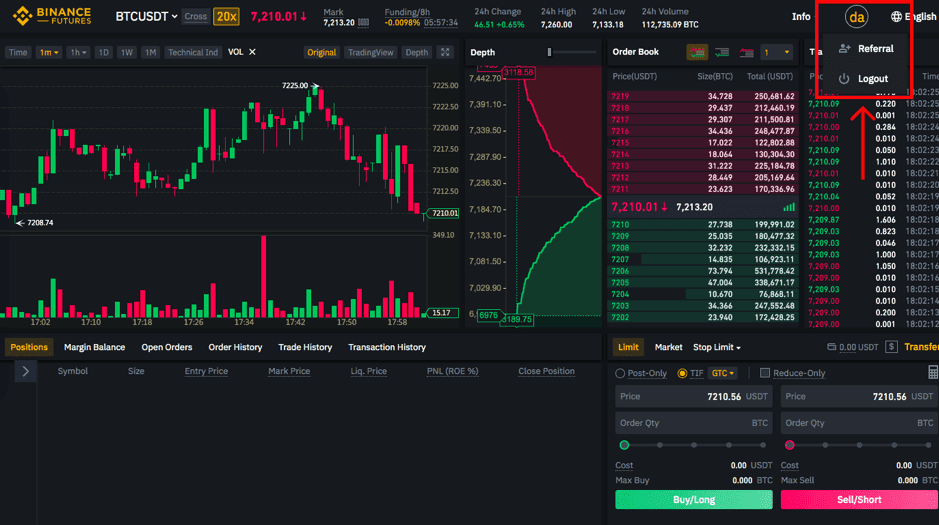
Task: Select the Post-Only radio button
Action: click(x=620, y=374)
